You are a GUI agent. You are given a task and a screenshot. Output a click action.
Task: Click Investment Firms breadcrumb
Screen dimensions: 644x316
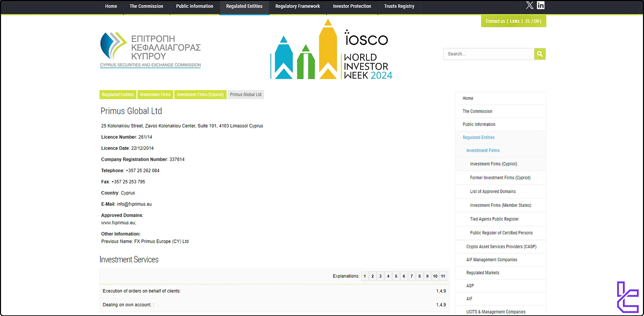[x=155, y=95]
